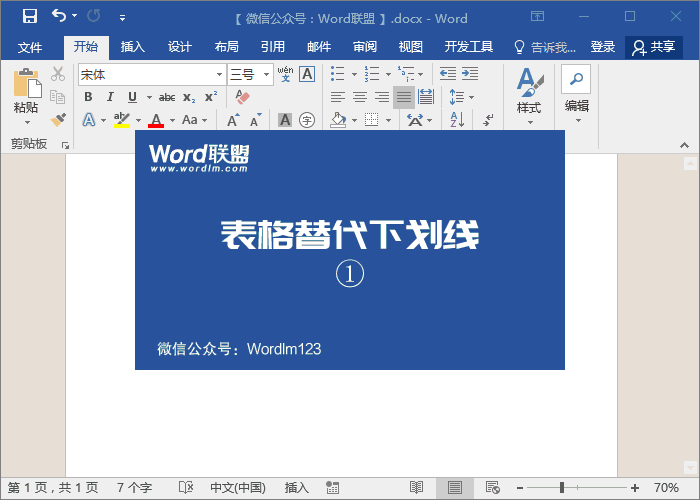Apply multilevel list
Image resolution: width=700 pixels, height=500 pixels.
point(406,74)
